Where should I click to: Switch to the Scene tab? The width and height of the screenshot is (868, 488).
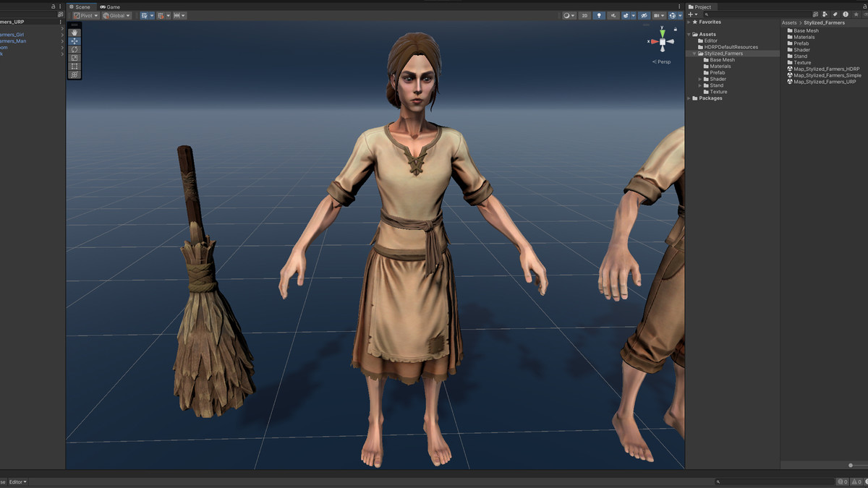(x=80, y=7)
